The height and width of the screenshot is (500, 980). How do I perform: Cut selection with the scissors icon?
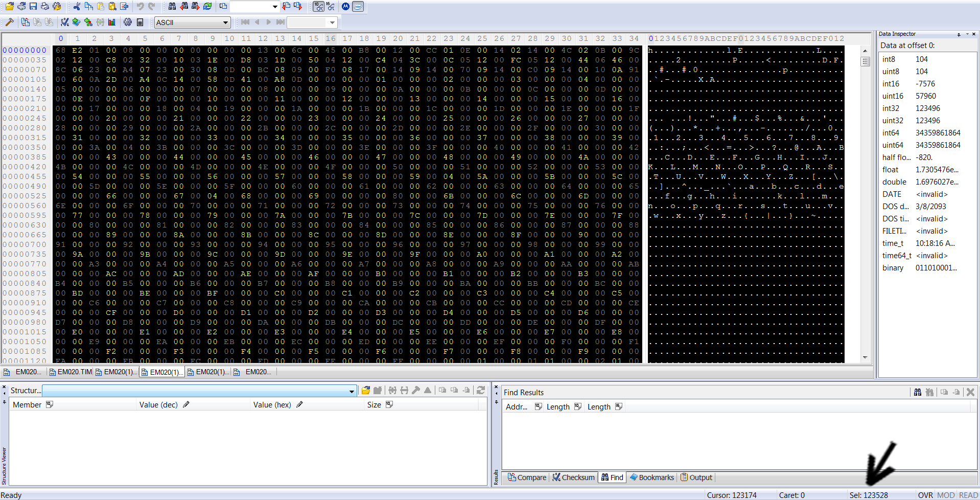point(77,7)
